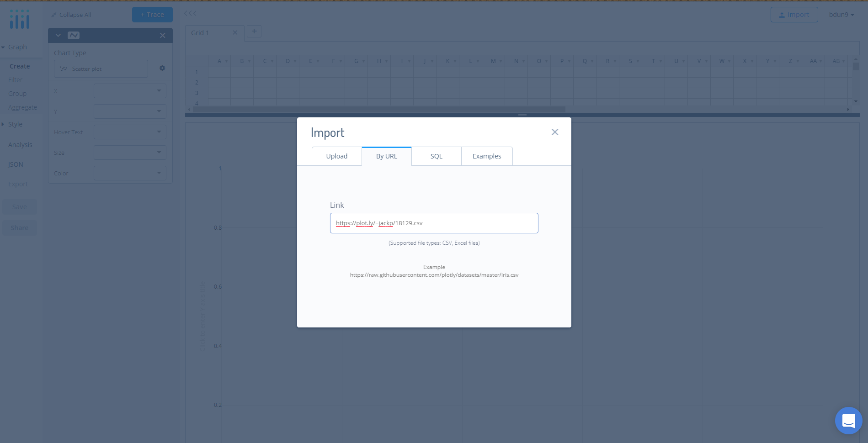This screenshot has width=868, height=443.
Task: Click the Import button in header
Action: point(794,15)
